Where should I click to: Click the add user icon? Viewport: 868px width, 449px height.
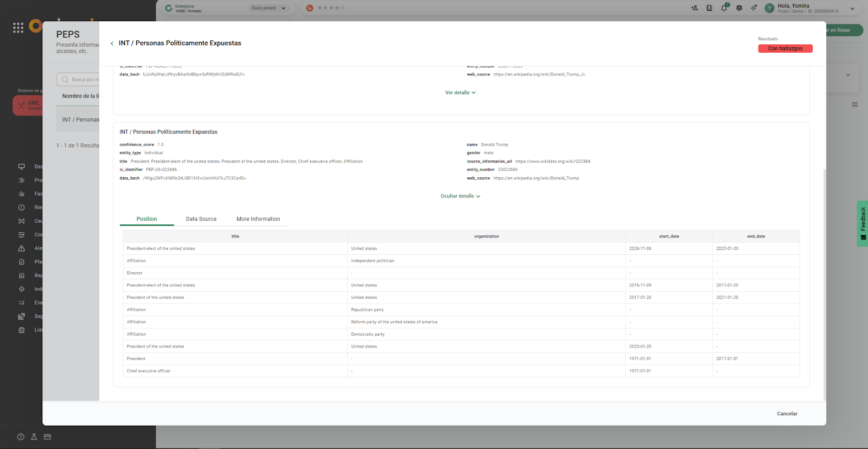[x=694, y=8]
